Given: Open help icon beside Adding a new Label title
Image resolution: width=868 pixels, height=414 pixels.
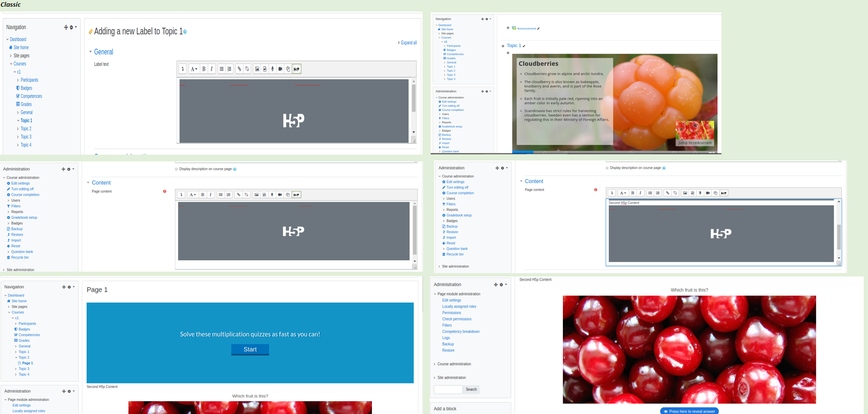Looking at the screenshot, I should tap(185, 32).
